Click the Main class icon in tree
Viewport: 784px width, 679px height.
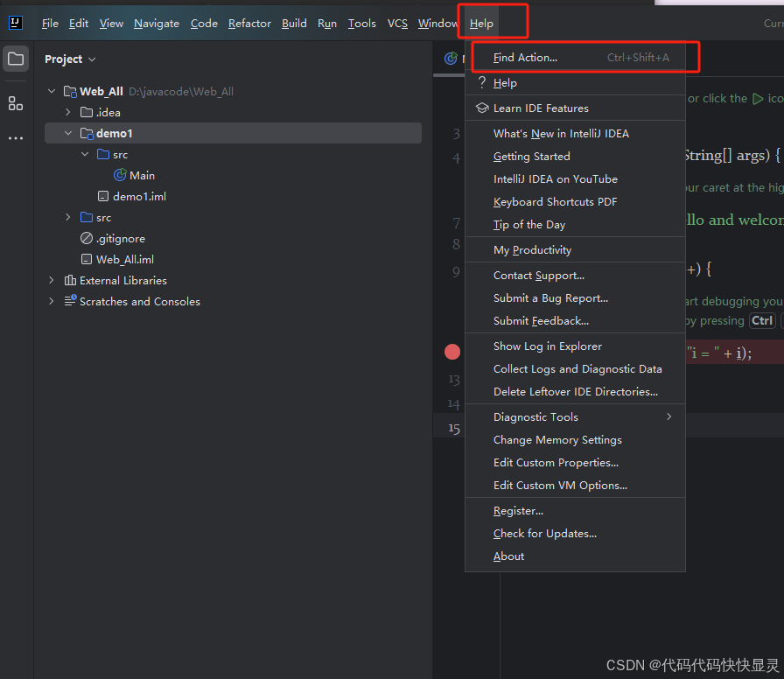(x=120, y=175)
